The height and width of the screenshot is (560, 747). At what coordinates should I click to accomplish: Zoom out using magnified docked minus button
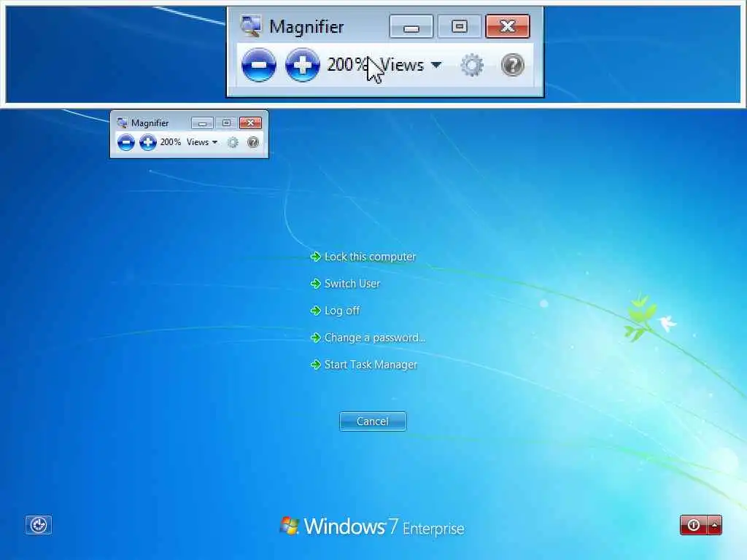tap(259, 65)
